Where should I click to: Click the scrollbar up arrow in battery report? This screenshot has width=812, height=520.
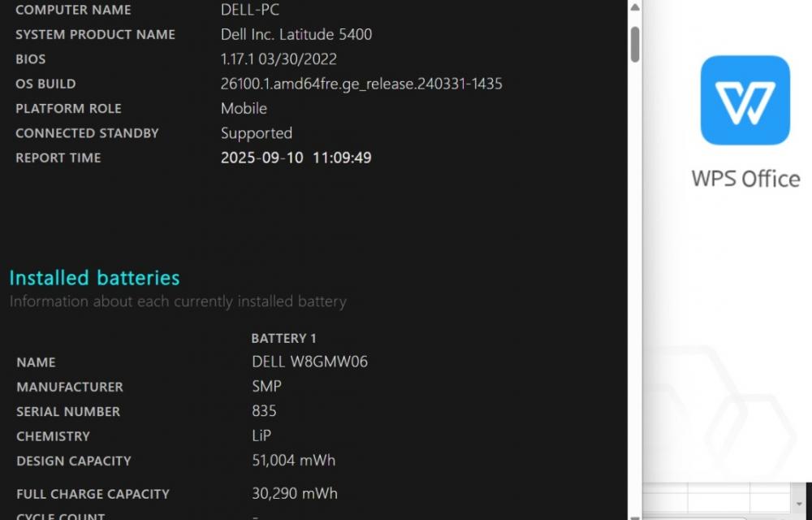pos(635,7)
